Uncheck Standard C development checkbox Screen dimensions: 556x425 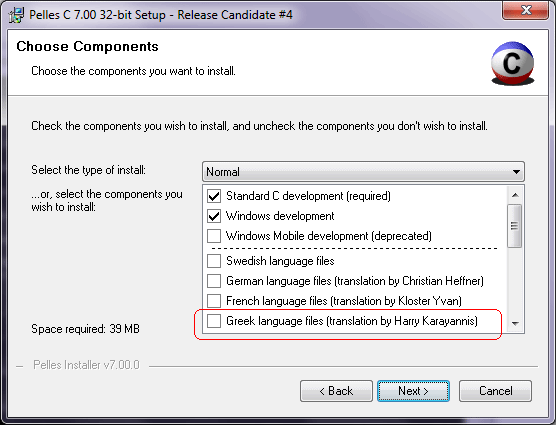[214, 196]
